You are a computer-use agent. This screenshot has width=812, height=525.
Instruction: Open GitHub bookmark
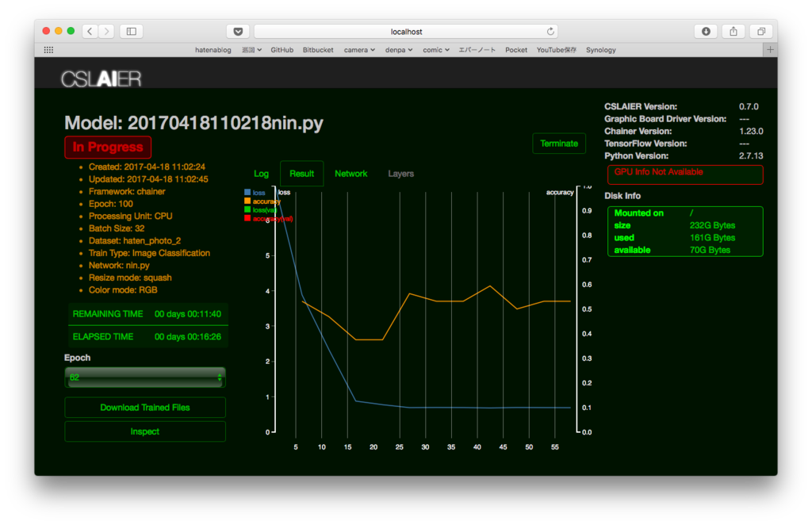click(x=282, y=50)
